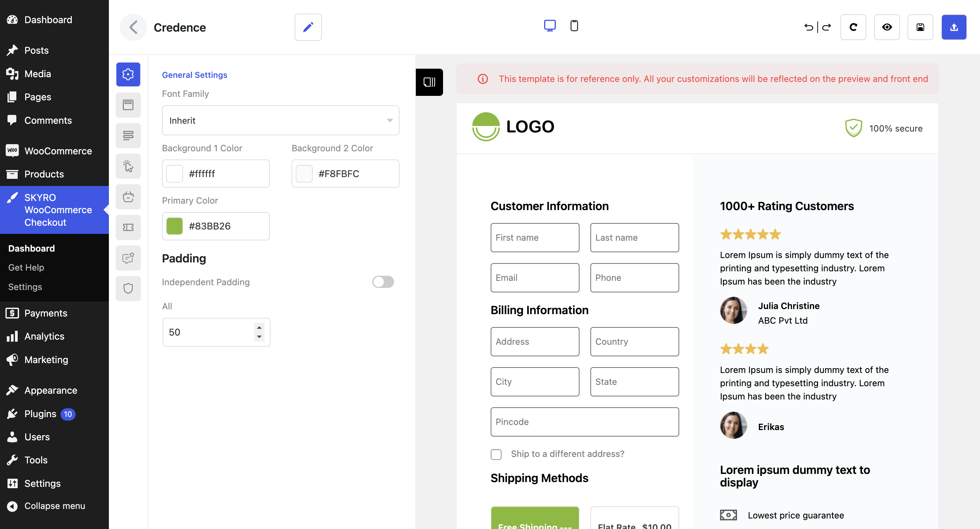Undo the last change
Image resolution: width=980 pixels, height=529 pixels.
[809, 27]
